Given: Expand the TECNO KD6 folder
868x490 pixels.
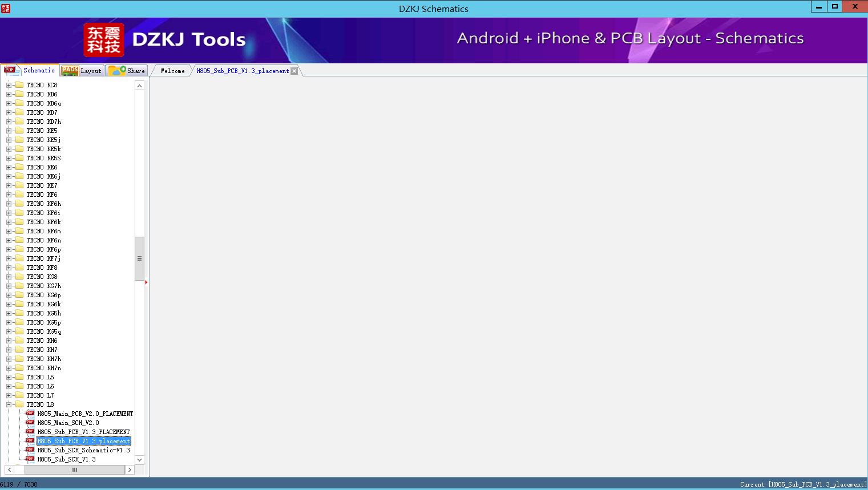Looking at the screenshot, I should point(9,94).
